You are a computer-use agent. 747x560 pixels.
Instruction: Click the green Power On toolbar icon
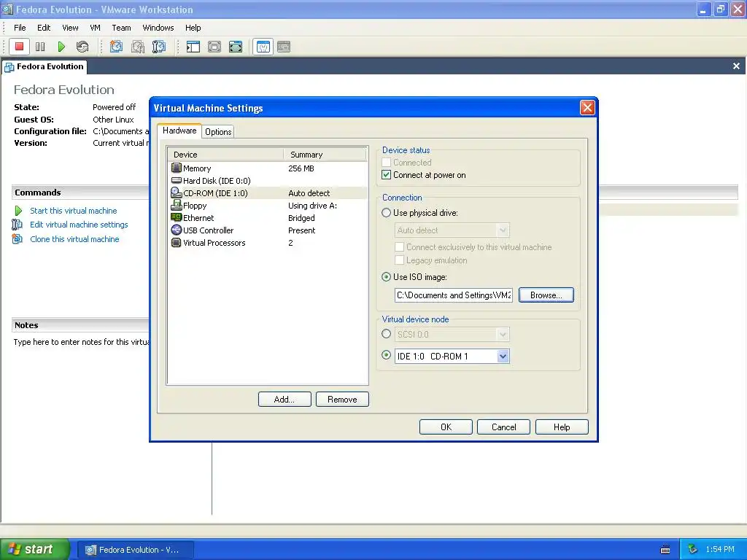click(61, 47)
